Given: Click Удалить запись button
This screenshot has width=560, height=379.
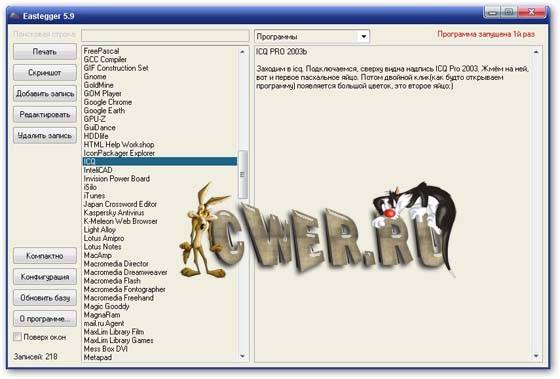Looking at the screenshot, I should point(45,136).
